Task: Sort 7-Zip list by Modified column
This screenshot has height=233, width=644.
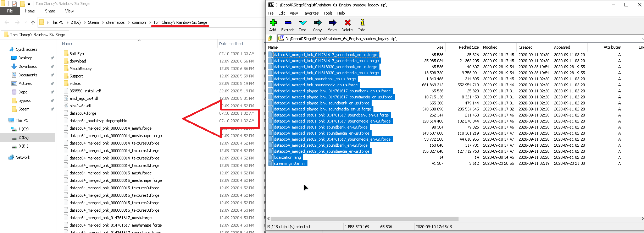Action: [x=490, y=47]
